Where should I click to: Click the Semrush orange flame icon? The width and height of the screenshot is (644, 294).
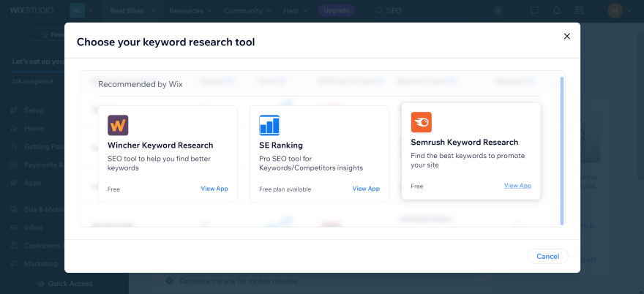coord(422,122)
